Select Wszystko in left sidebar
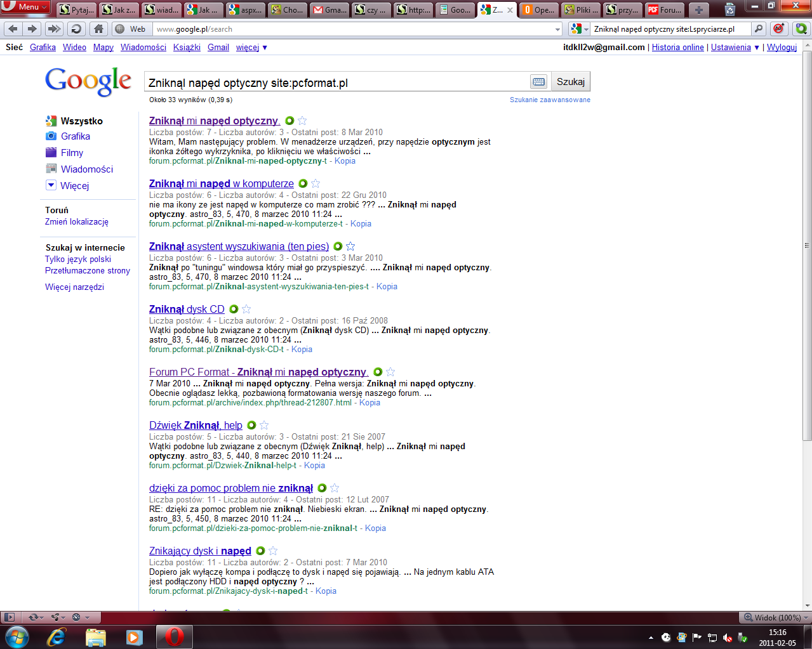This screenshot has width=812, height=649. coord(74,121)
